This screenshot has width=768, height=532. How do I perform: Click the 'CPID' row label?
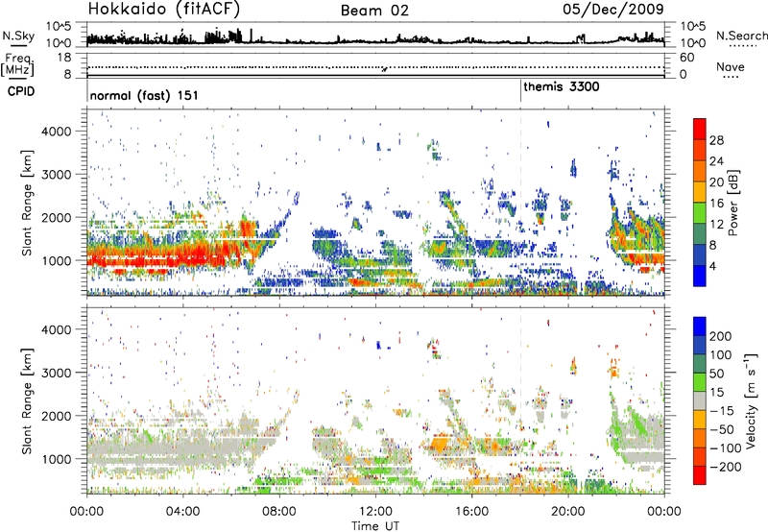tap(21, 91)
